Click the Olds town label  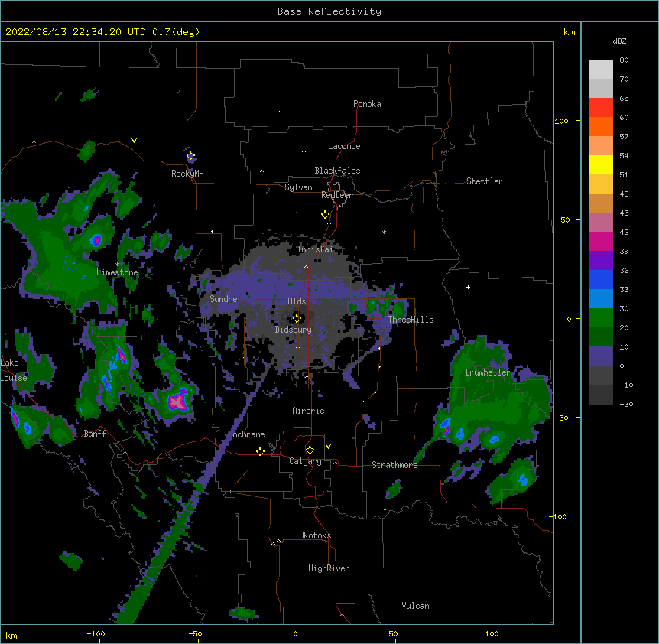pos(297,301)
